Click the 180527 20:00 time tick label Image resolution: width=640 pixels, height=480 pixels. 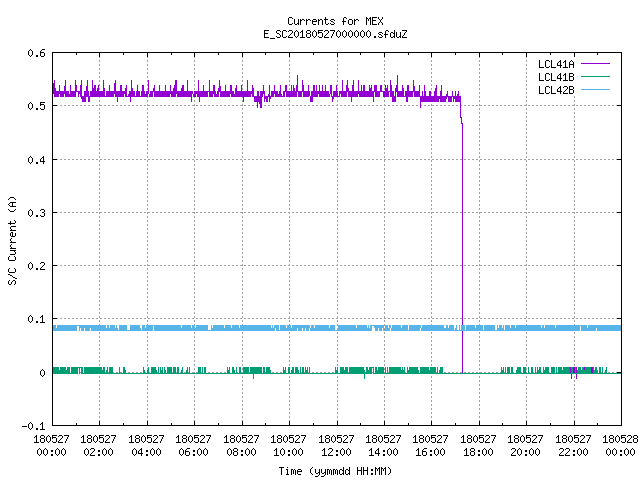[x=525, y=446]
